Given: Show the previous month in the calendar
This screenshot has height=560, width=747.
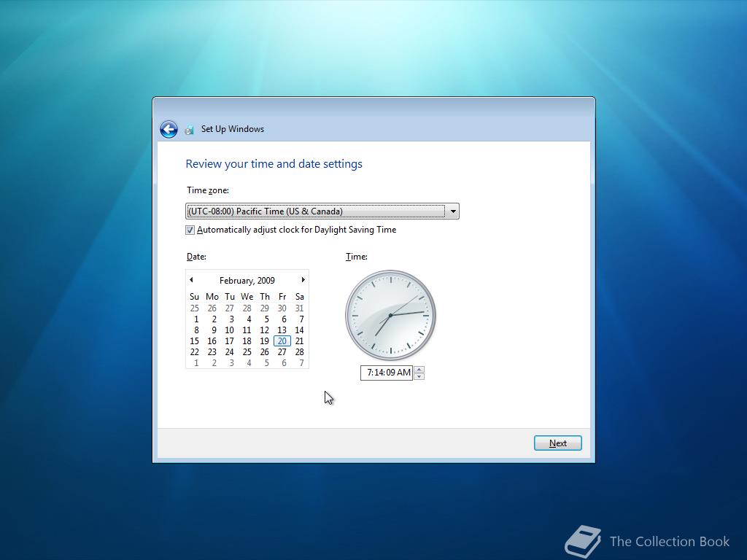Looking at the screenshot, I should 192,280.
